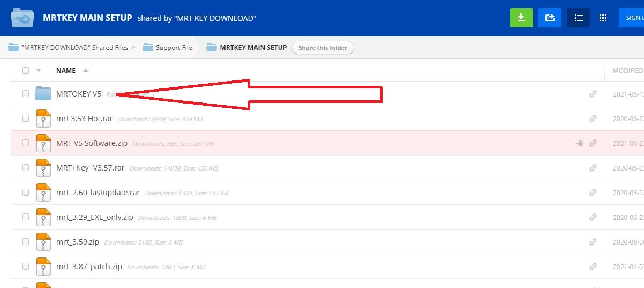This screenshot has height=288, width=644.
Task: Check the box for mrt_3.59.zip
Action: [x=25, y=242]
